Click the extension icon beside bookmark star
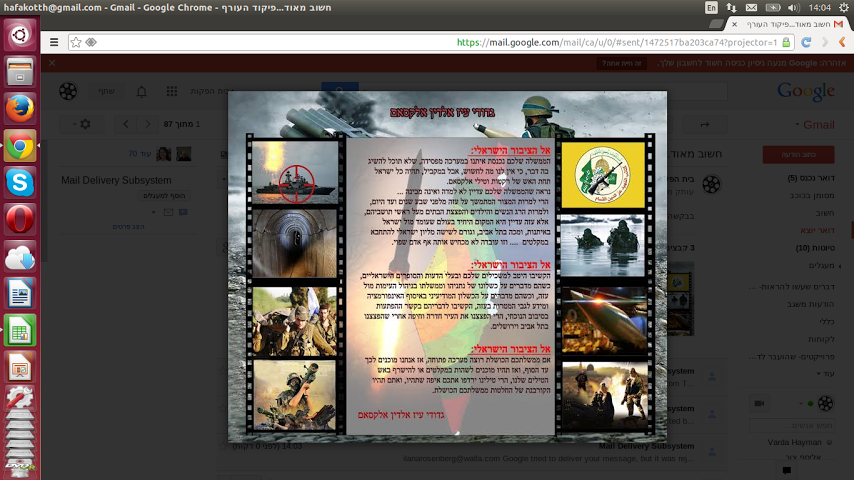 [91, 42]
